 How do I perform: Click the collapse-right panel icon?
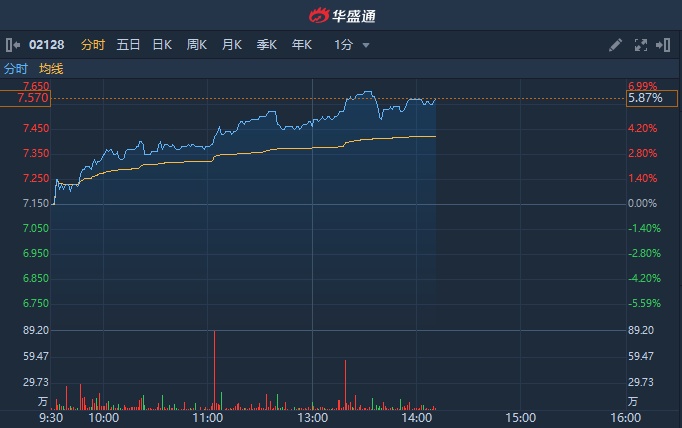pyautogui.click(x=665, y=45)
